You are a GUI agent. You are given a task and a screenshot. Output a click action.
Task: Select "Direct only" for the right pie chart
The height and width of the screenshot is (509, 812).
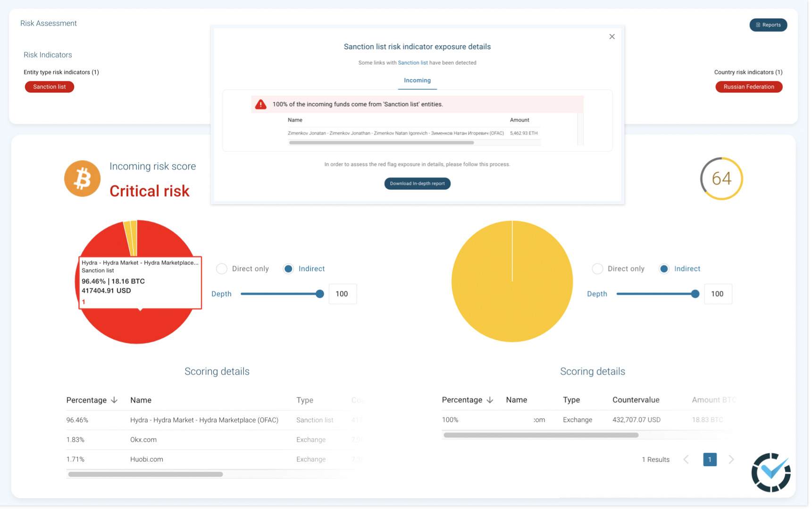point(597,268)
